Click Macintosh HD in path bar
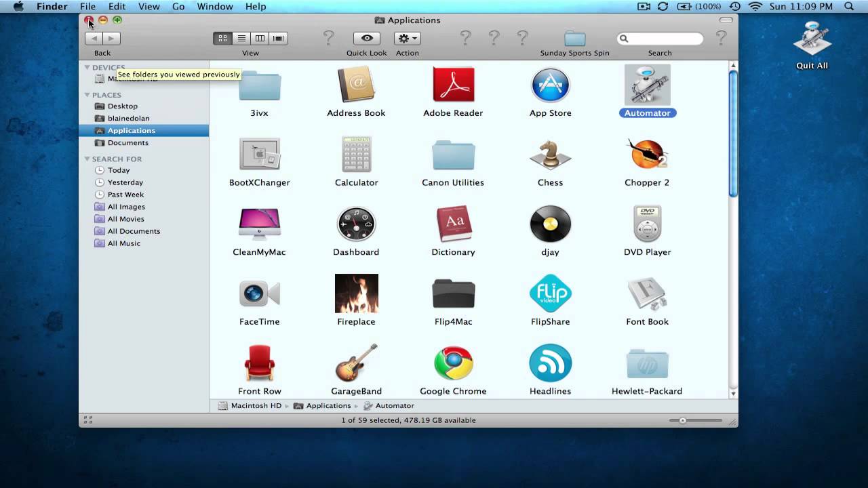Viewport: 868px width, 488px height. click(x=250, y=405)
